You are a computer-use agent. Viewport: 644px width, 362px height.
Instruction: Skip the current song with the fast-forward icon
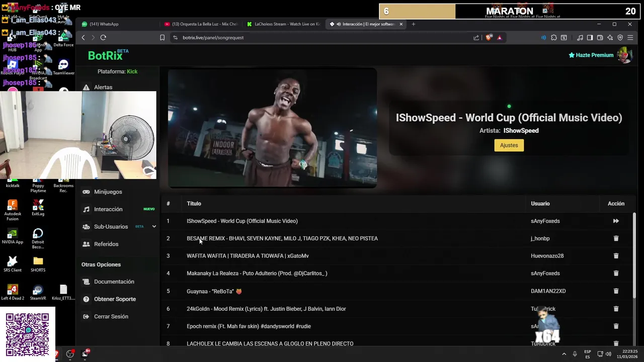click(616, 221)
